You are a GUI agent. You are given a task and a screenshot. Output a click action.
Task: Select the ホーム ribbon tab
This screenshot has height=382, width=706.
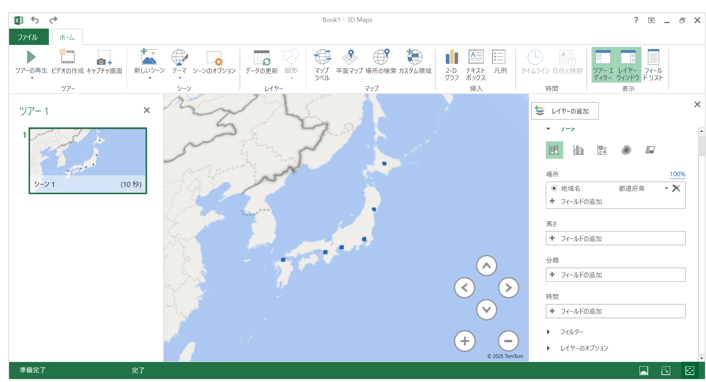pyautogui.click(x=67, y=37)
